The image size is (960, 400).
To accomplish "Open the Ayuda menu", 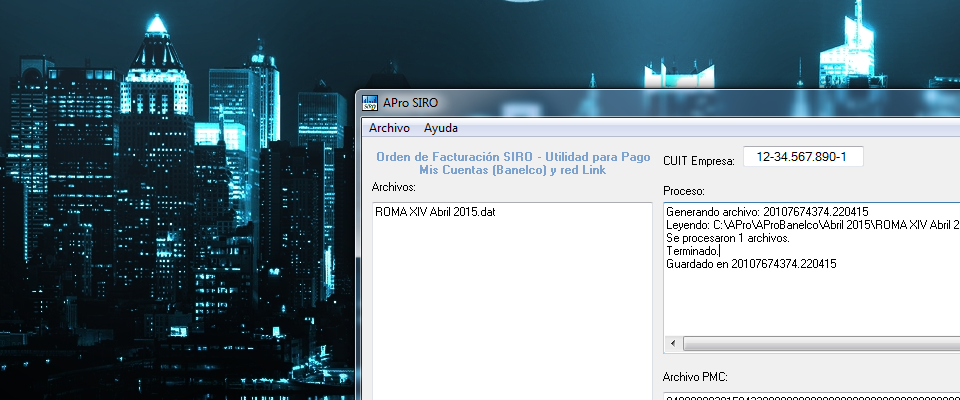I will pos(441,128).
